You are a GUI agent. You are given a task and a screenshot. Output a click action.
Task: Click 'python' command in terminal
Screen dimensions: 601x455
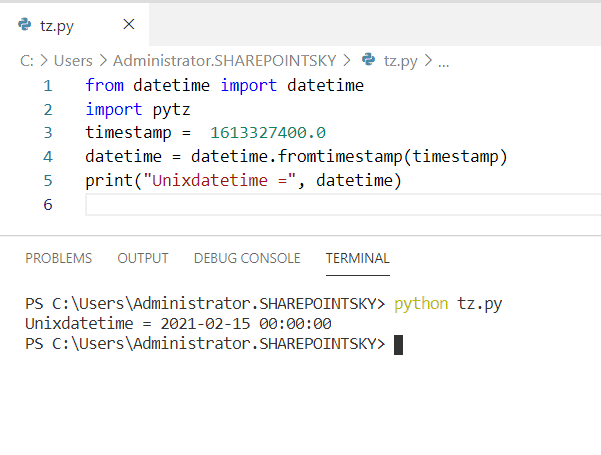(421, 304)
